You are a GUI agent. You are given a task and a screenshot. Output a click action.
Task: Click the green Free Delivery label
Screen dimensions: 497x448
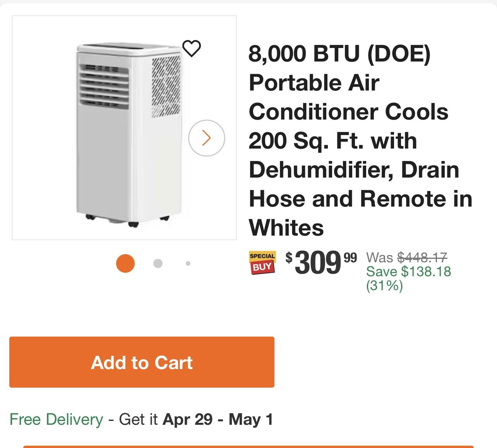click(56, 419)
